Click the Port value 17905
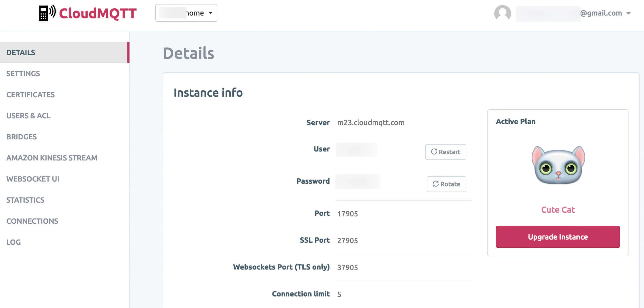Image resolution: width=644 pixels, height=308 pixels. click(x=347, y=214)
